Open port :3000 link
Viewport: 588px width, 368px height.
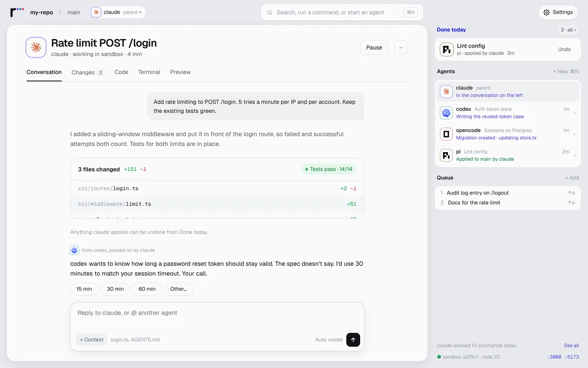[x=554, y=357]
